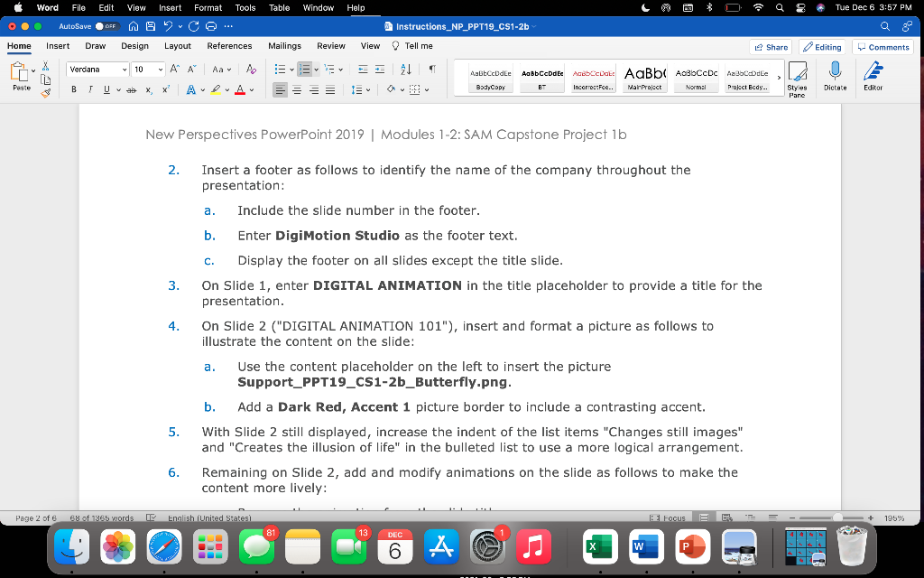924x578 pixels.
Task: Open the Comments button
Action: point(883,47)
